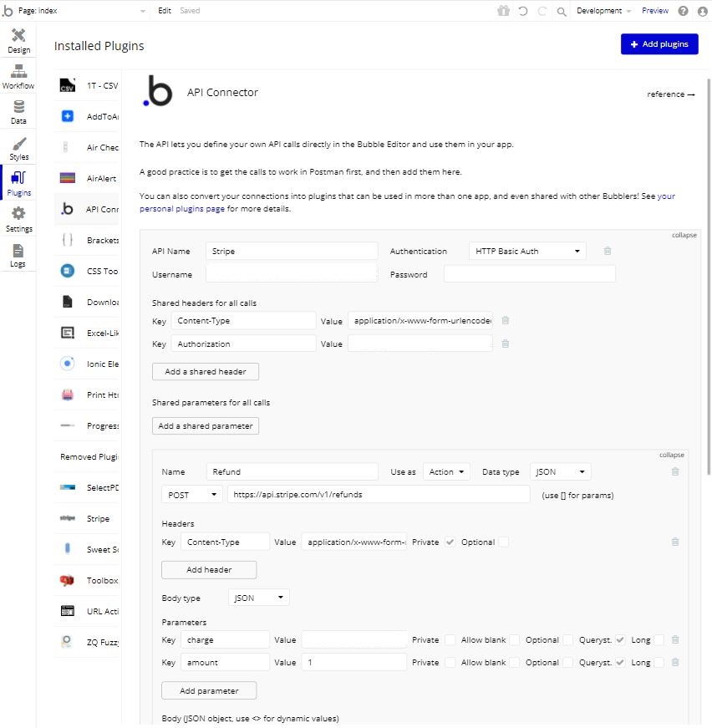712x728 pixels.
Task: Delete the Stripe API with trash icon
Action: click(607, 252)
